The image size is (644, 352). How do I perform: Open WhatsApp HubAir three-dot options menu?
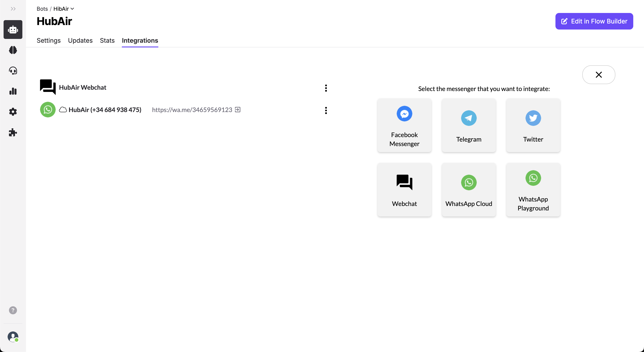point(326,110)
